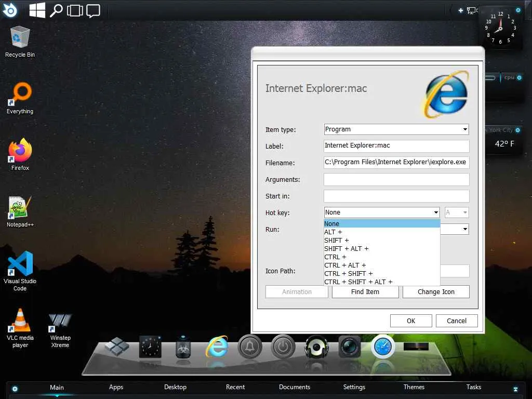Click the Icon Path input field
Image resolution: width=532 pixels, height=399 pixels.
tap(455, 271)
